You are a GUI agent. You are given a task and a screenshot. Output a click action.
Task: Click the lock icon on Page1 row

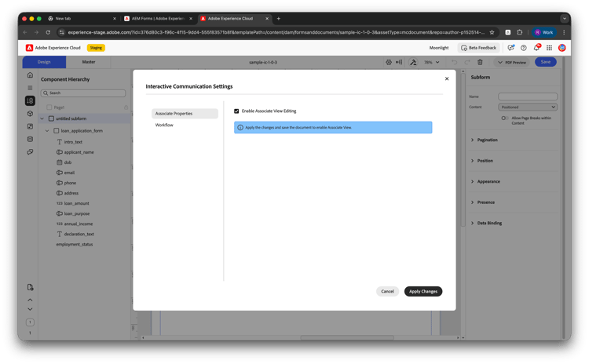click(x=126, y=107)
